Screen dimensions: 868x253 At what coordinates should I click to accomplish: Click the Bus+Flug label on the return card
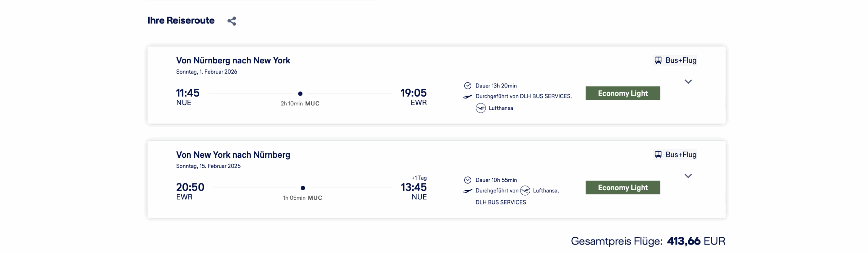click(680, 155)
